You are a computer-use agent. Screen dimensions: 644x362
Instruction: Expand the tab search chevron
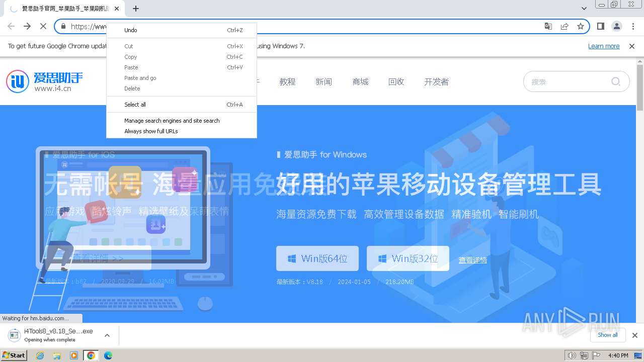584,9
